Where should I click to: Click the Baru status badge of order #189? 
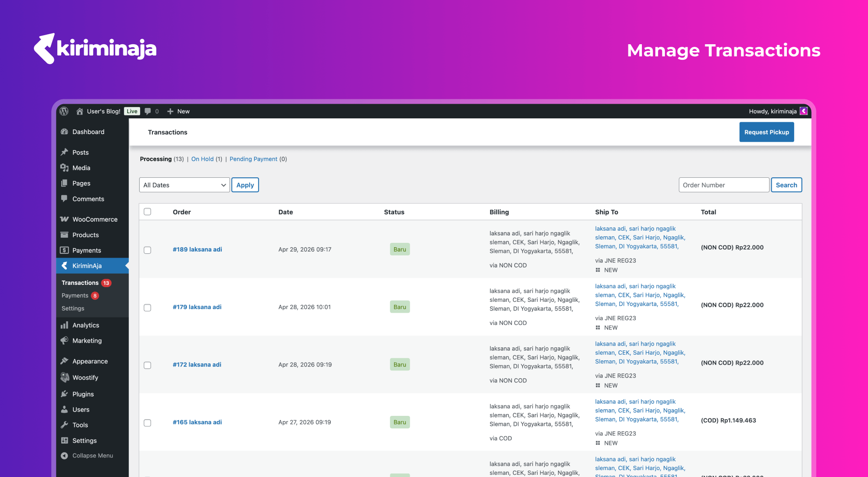(x=400, y=249)
